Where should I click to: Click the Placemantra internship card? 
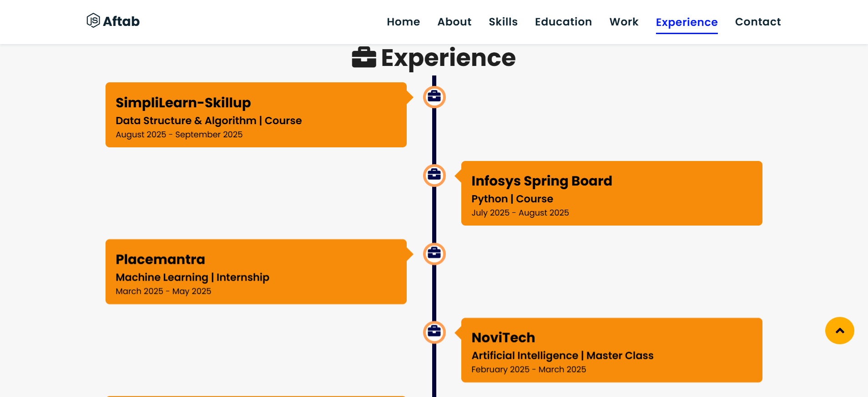tap(256, 271)
